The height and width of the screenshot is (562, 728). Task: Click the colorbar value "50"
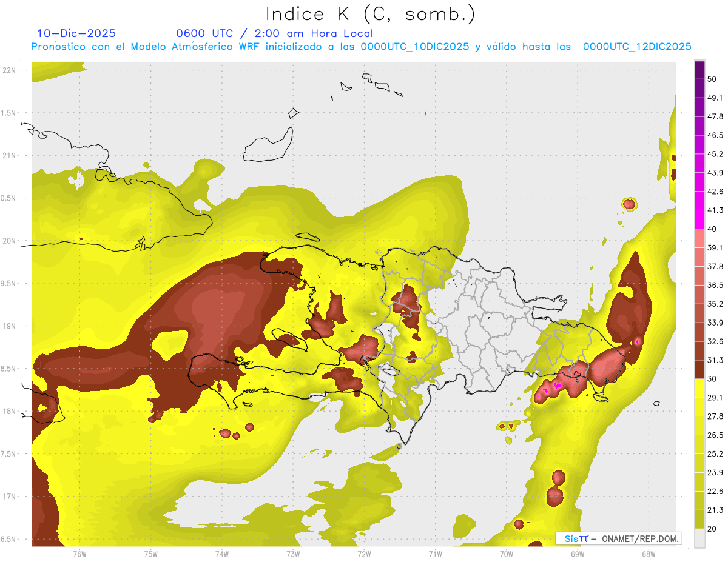click(x=713, y=79)
